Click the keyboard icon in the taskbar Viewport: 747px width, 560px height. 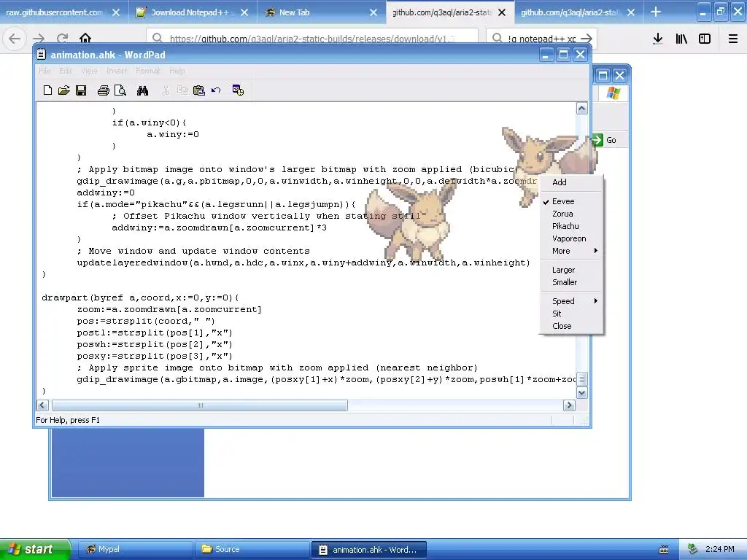(664, 550)
